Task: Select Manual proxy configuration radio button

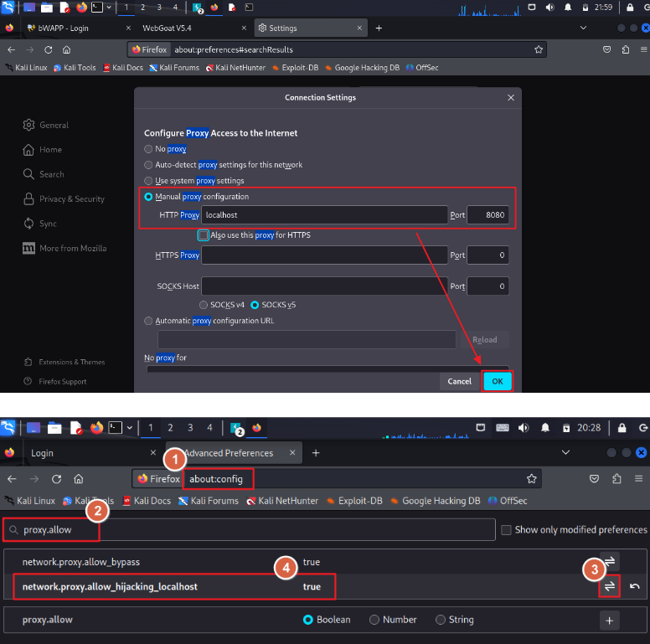Action: tap(148, 197)
